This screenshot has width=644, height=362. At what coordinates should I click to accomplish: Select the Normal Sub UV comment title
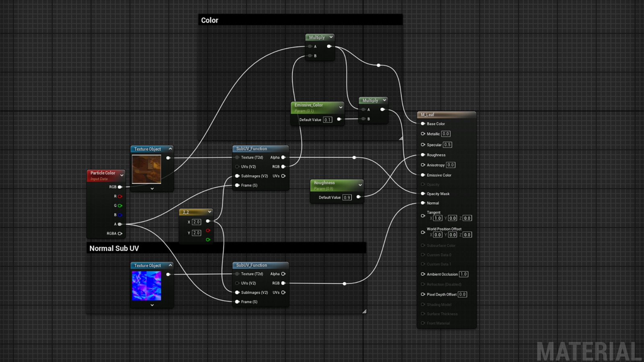114,248
